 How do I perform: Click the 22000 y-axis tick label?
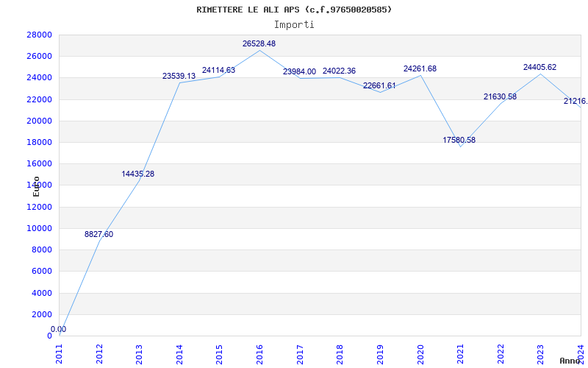pos(40,99)
